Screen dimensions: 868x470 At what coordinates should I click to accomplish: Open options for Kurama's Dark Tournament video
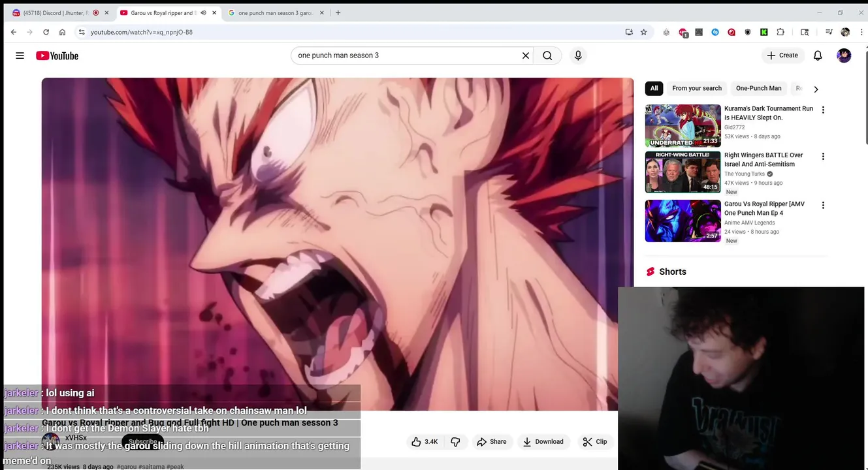823,110
